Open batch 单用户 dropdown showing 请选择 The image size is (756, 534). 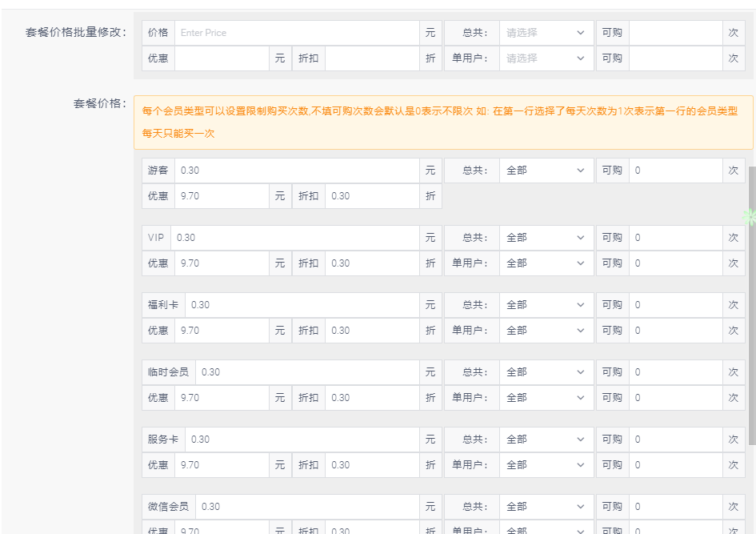click(x=546, y=58)
